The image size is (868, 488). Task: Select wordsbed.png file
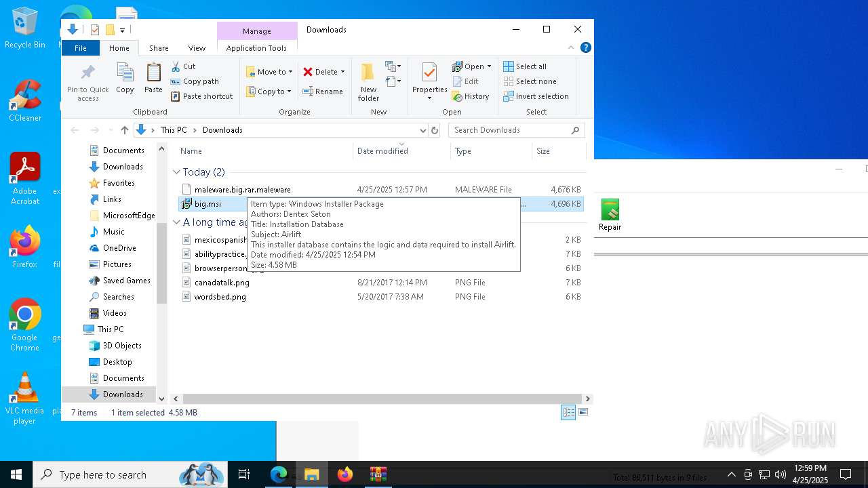[380, 297]
